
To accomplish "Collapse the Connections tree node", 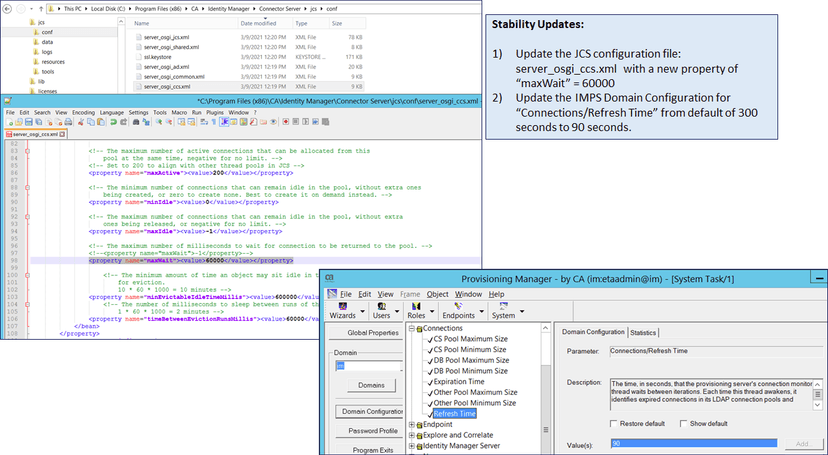I will (412, 329).
